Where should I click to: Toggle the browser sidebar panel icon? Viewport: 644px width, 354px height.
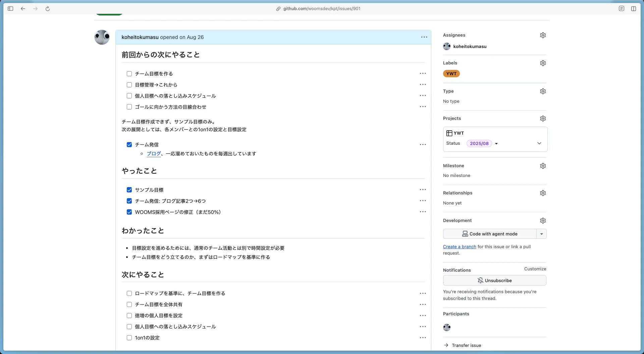click(x=10, y=9)
